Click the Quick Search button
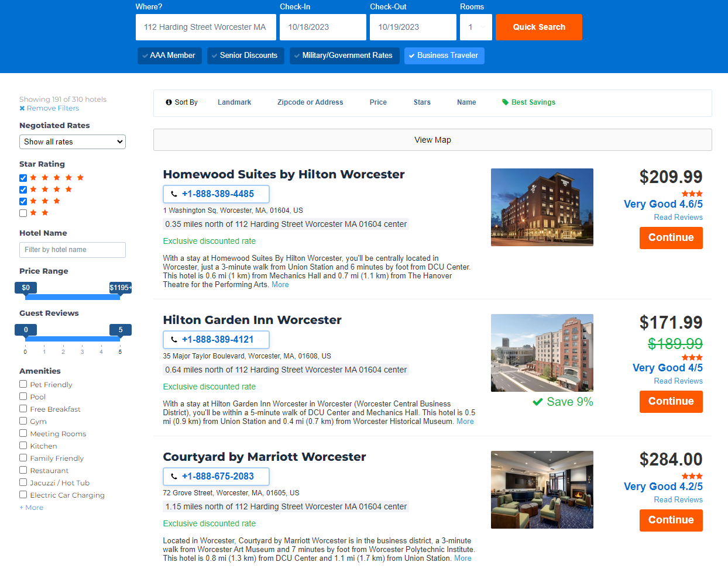The image size is (728, 569). click(x=539, y=27)
